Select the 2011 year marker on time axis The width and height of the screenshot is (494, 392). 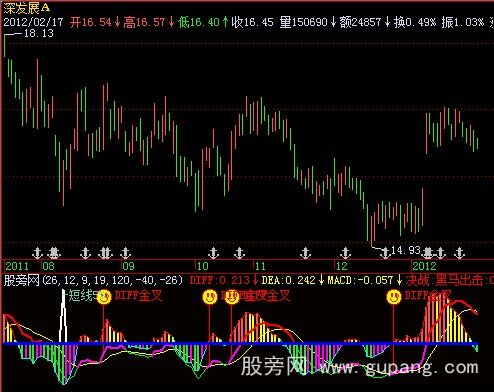17,266
